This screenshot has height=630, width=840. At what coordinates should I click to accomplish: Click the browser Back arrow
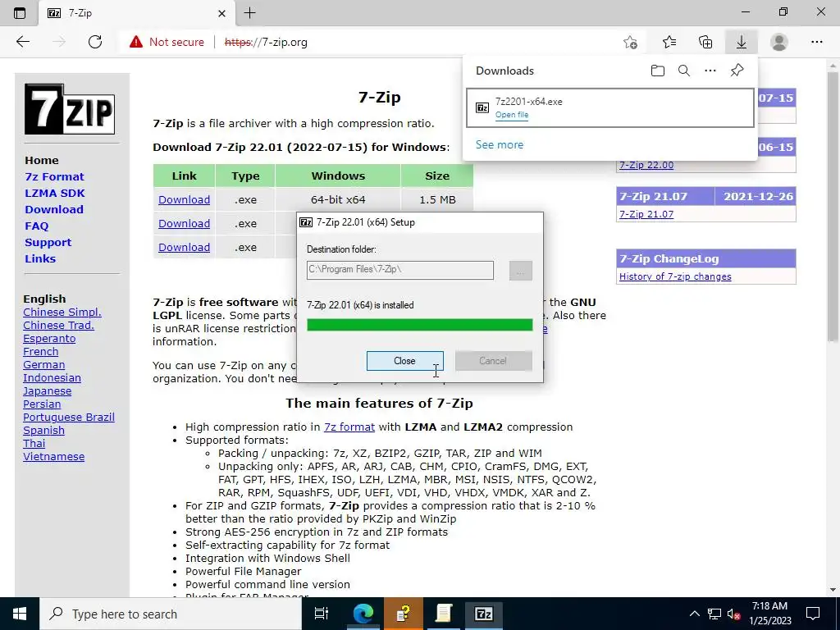(x=22, y=42)
